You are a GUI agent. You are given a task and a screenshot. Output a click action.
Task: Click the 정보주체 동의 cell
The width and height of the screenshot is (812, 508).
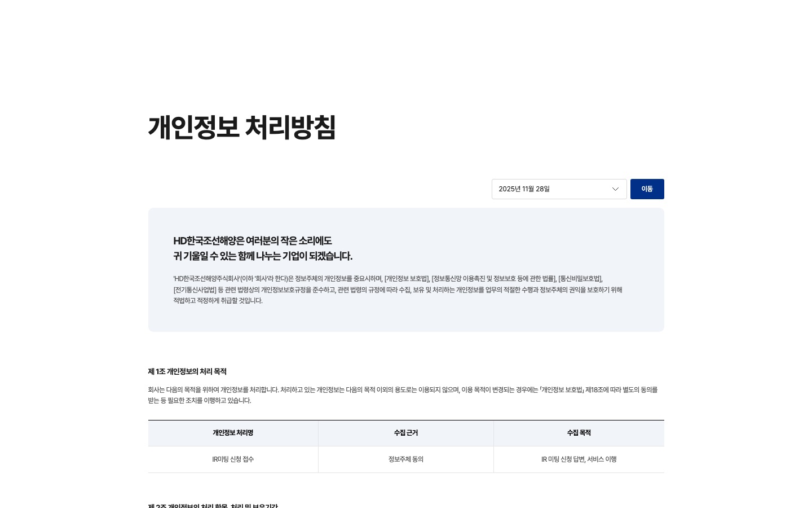pyautogui.click(x=406, y=459)
